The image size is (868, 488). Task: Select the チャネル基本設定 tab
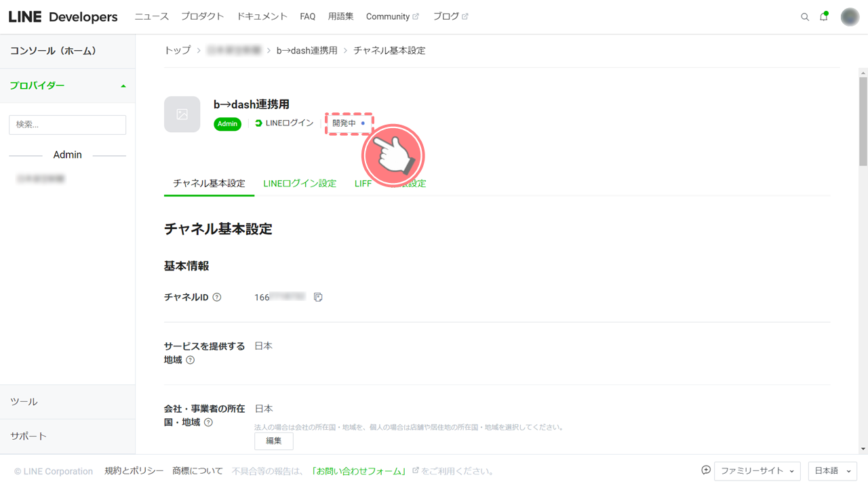(209, 184)
